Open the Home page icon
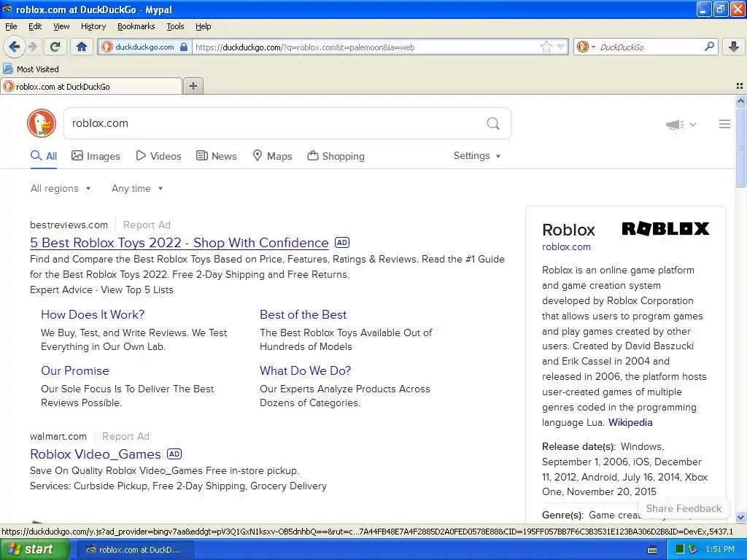747x560 pixels. (x=82, y=47)
